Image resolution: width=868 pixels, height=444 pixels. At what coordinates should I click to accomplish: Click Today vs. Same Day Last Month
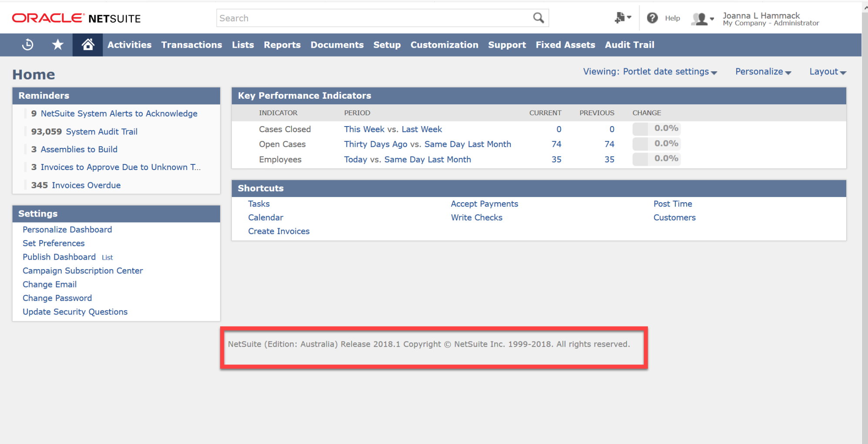(407, 160)
